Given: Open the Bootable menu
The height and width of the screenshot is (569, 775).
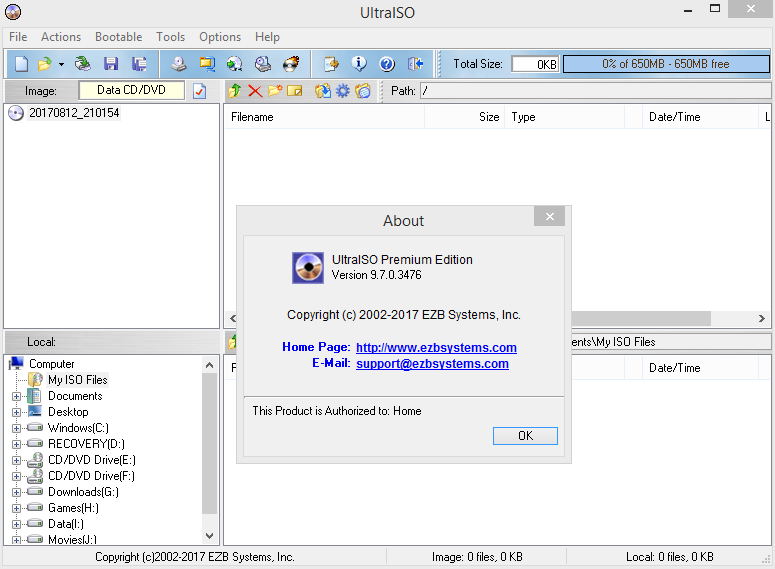Looking at the screenshot, I should 119,37.
